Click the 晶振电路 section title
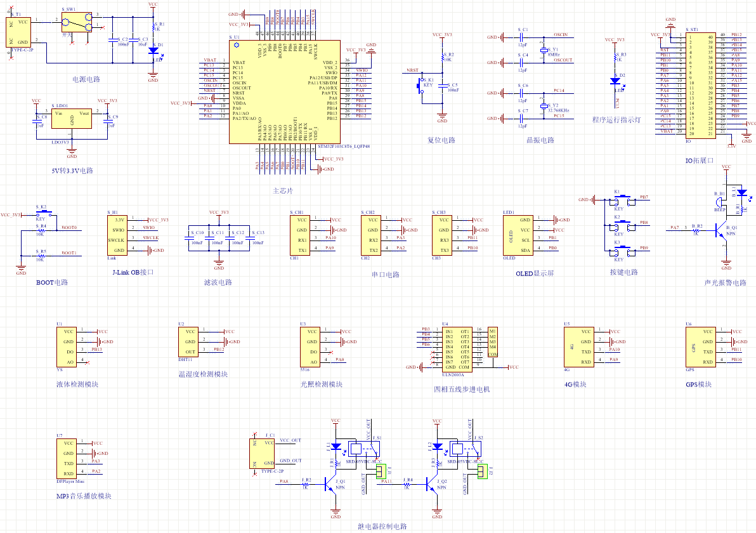The image size is (756, 533). 540,140
